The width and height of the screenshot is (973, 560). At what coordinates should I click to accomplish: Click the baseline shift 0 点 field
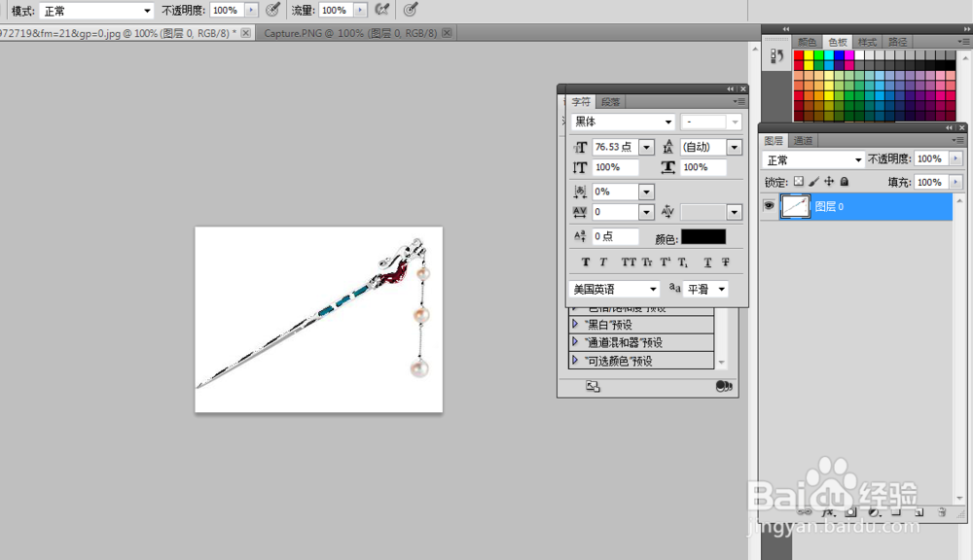coord(615,236)
